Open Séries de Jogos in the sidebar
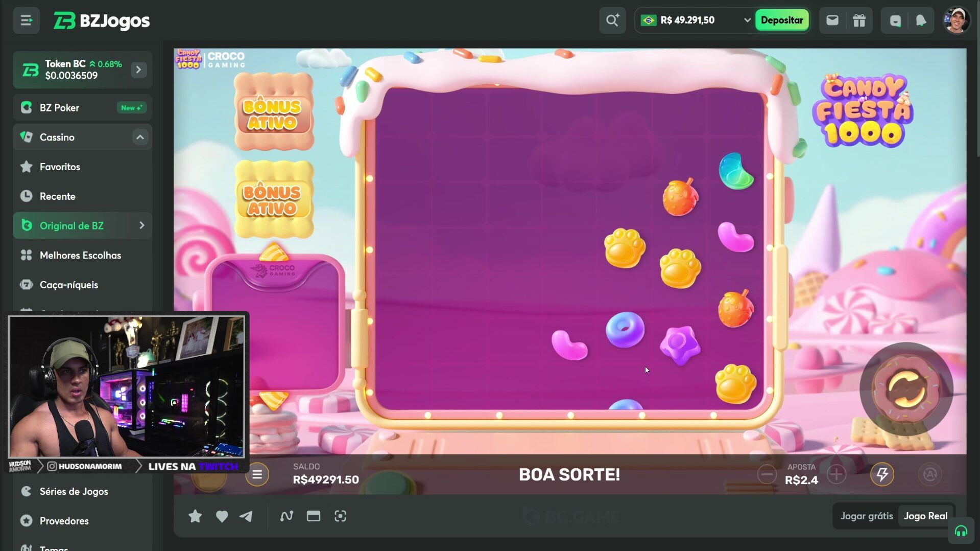The image size is (980, 551). (83, 491)
